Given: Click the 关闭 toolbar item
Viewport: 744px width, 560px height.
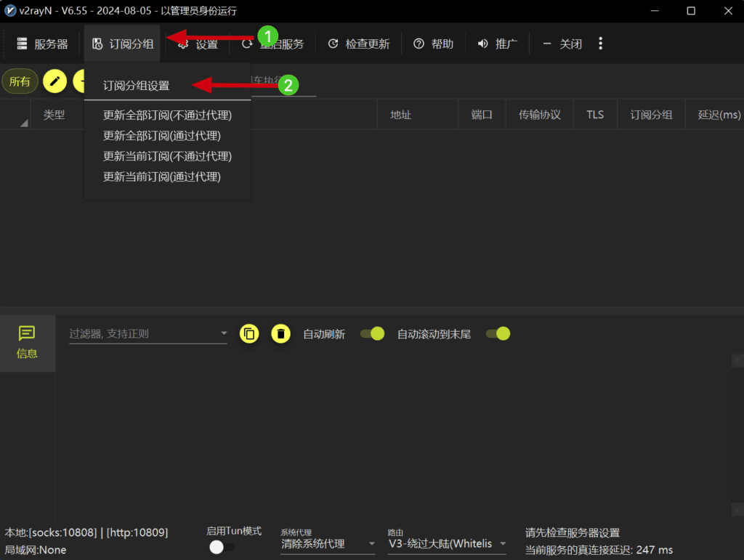Looking at the screenshot, I should click(x=562, y=44).
